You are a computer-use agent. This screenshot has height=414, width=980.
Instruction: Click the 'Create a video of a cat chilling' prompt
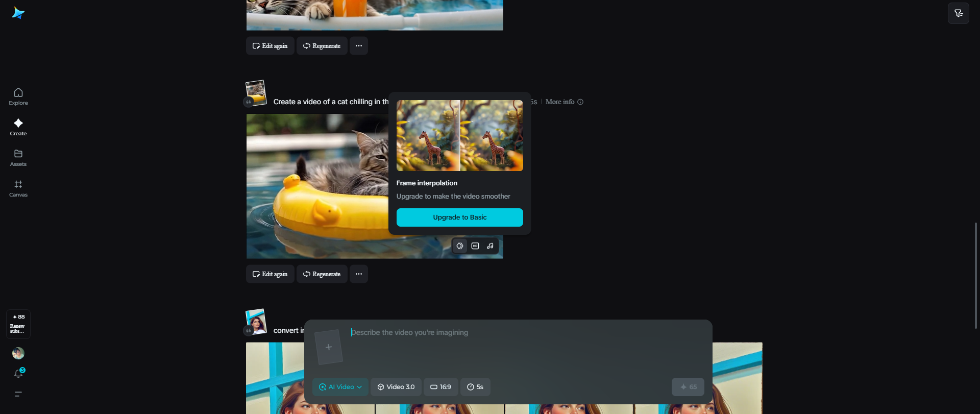coord(331,102)
